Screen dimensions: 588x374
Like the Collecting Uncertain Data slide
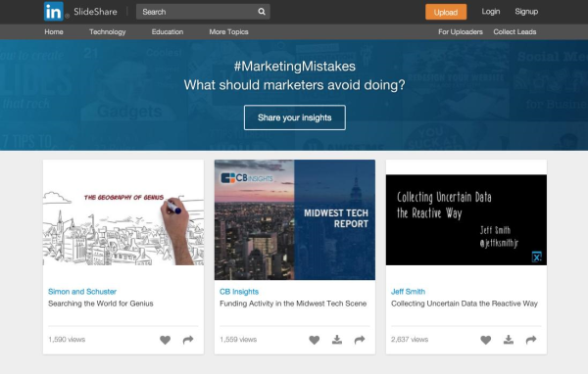point(486,340)
